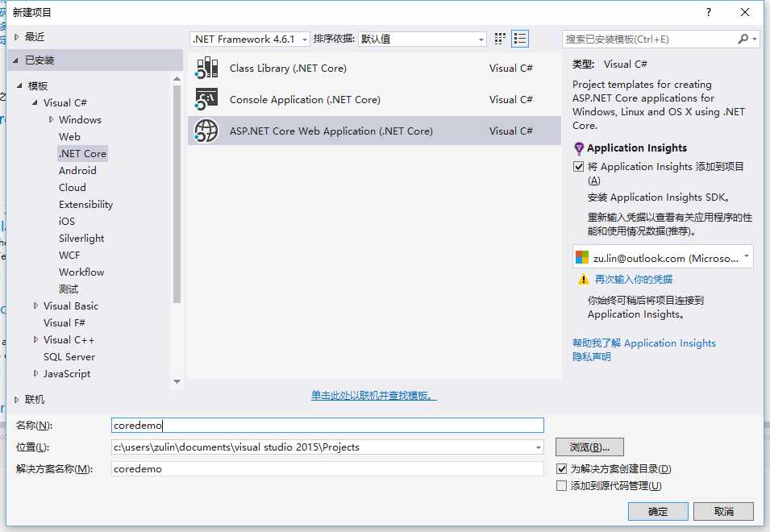The width and height of the screenshot is (770, 532).
Task: Expand the Visual C++ tree node
Action: [x=35, y=339]
